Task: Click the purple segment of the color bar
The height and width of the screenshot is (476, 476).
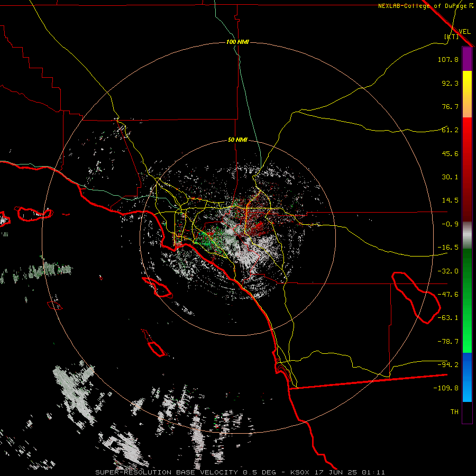Action: (467, 59)
